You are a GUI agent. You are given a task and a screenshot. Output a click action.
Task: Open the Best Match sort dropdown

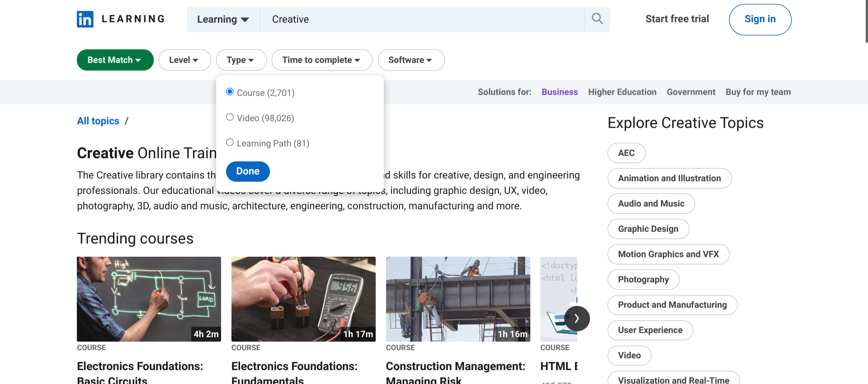[x=115, y=60]
